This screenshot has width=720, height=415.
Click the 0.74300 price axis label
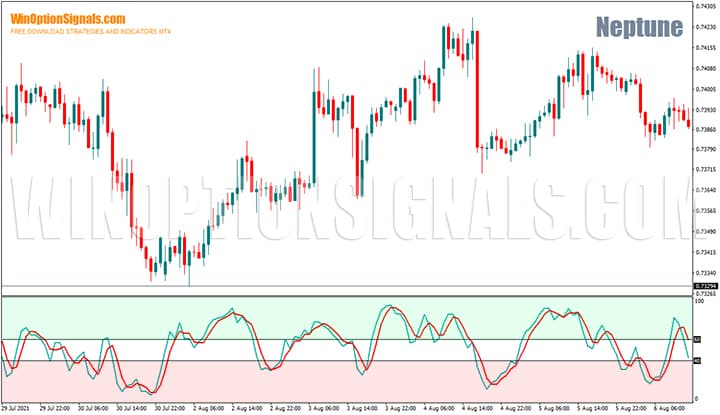click(704, 7)
